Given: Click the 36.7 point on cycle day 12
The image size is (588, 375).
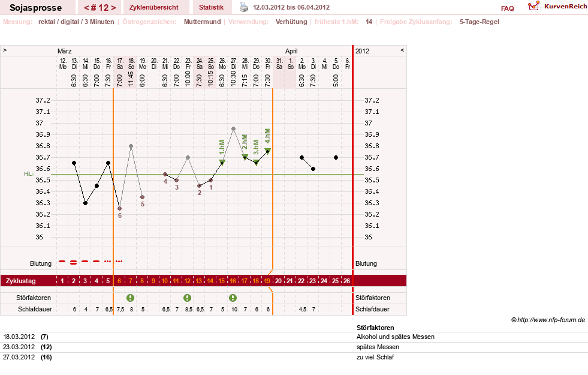Looking at the screenshot, I should coord(188,157).
